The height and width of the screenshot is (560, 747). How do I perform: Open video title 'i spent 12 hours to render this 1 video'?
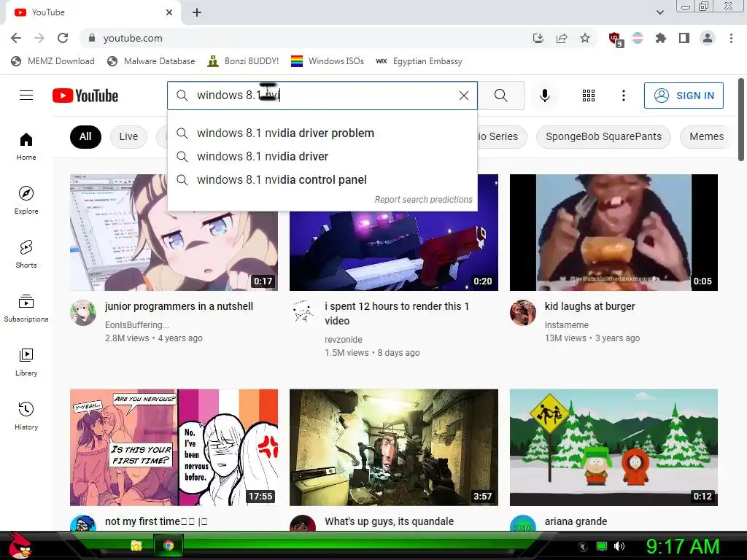pyautogui.click(x=397, y=314)
